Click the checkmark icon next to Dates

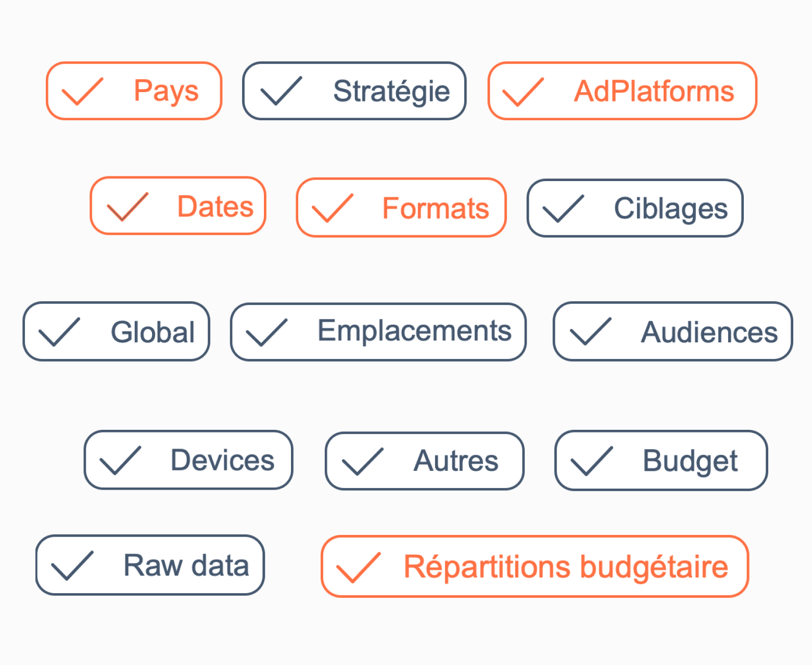(x=127, y=207)
